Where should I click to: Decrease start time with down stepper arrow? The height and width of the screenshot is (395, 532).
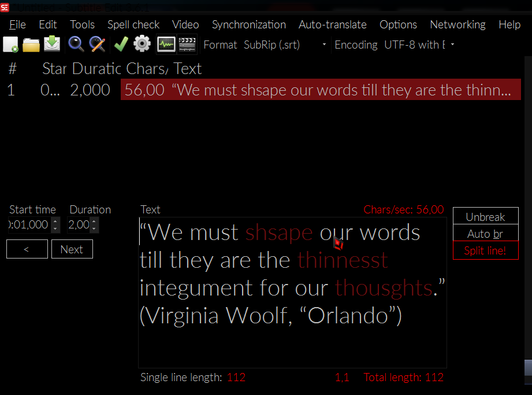click(55, 228)
